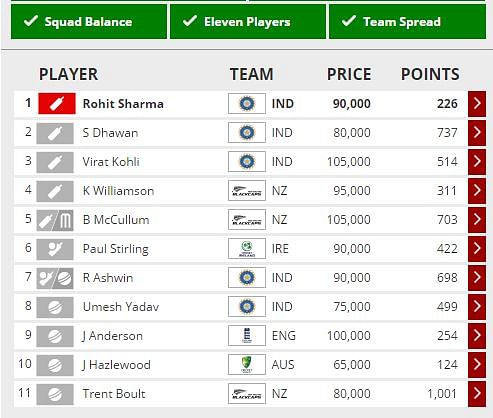Click R Ashwin's all-rounder and bowler icon
Screen dimensions: 493x418
[x=55, y=278]
